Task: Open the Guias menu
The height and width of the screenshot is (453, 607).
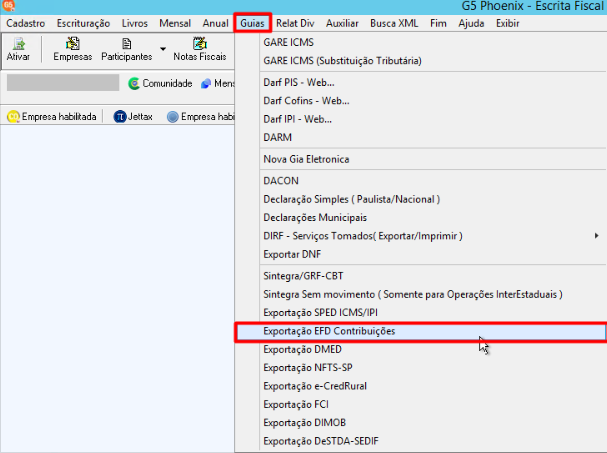Action: 252,23
